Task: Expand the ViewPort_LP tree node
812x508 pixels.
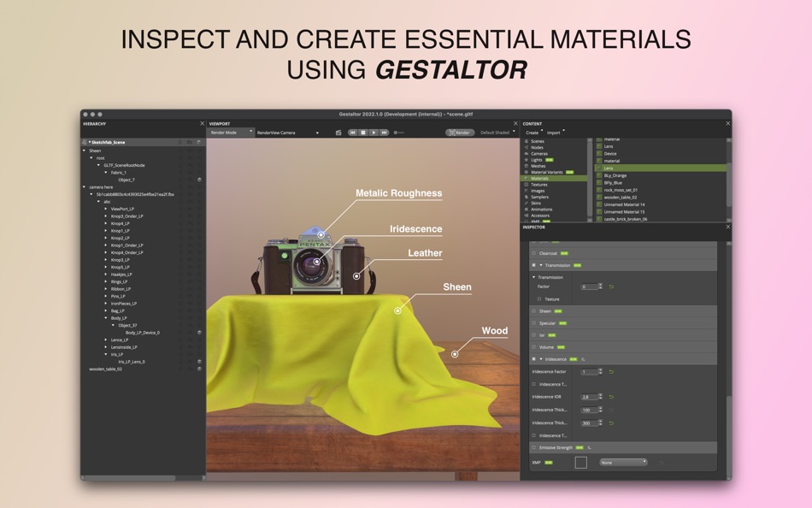Action: coord(106,209)
